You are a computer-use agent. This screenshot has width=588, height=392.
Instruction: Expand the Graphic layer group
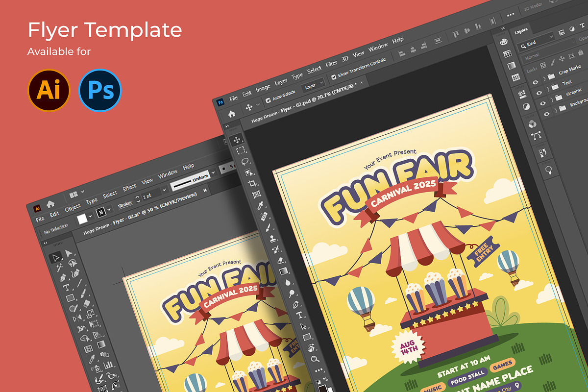coord(552,99)
